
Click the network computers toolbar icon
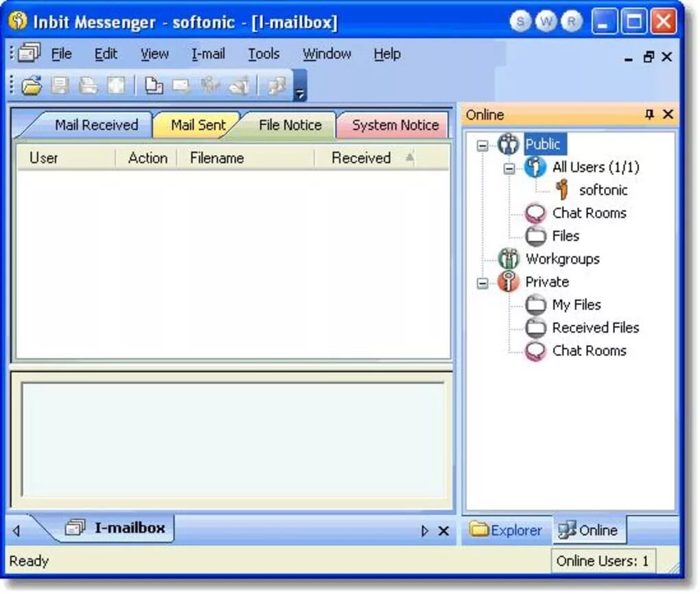click(276, 85)
